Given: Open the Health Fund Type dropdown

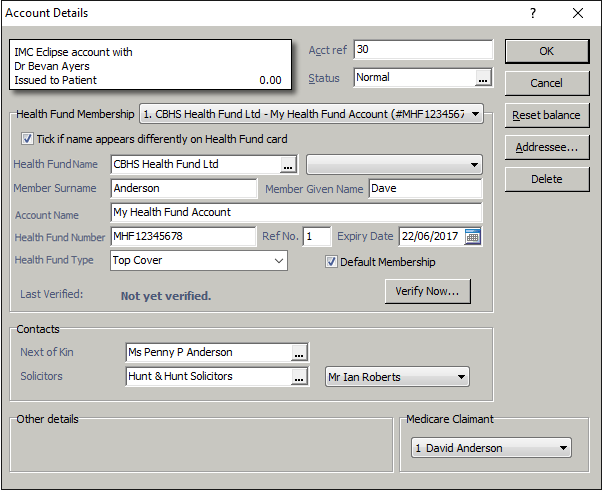Looking at the screenshot, I should [x=278, y=261].
